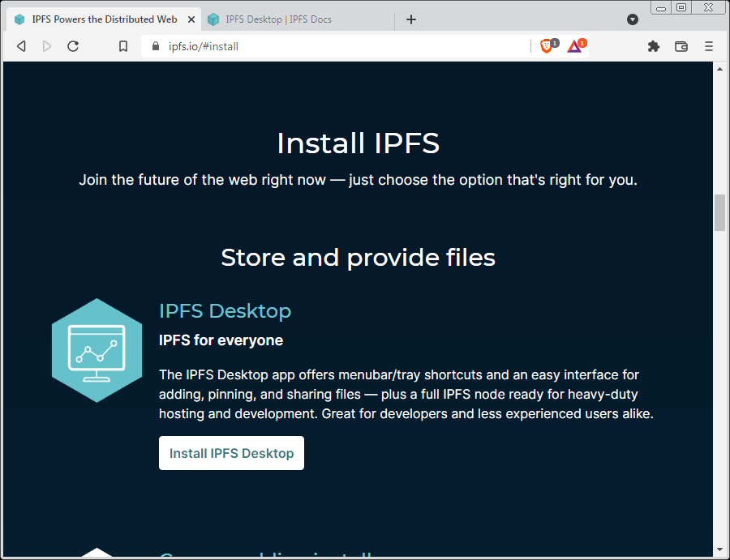
Task: Click the lock icon in address bar
Action: [156, 46]
